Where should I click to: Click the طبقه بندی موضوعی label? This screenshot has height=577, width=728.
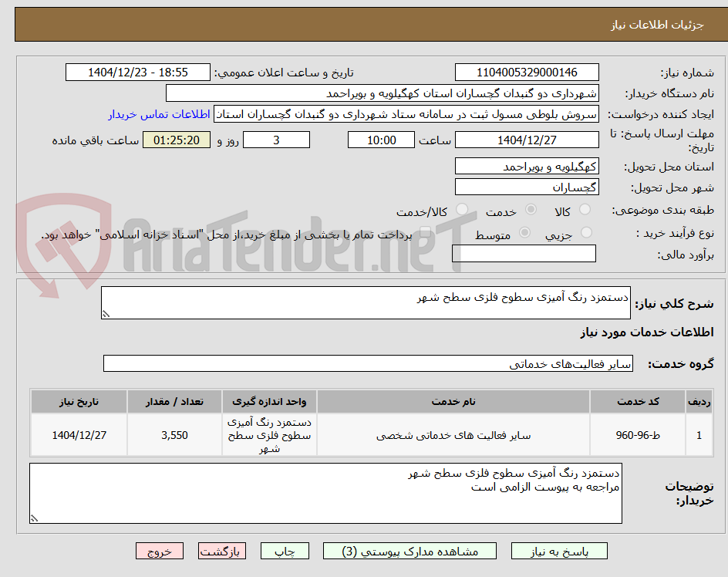(x=663, y=211)
